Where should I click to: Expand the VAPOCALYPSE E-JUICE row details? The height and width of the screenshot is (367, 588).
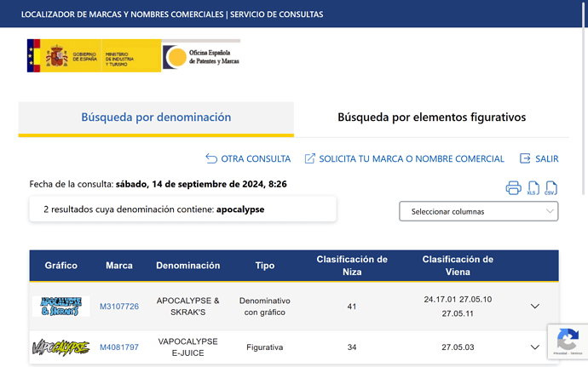tap(535, 347)
